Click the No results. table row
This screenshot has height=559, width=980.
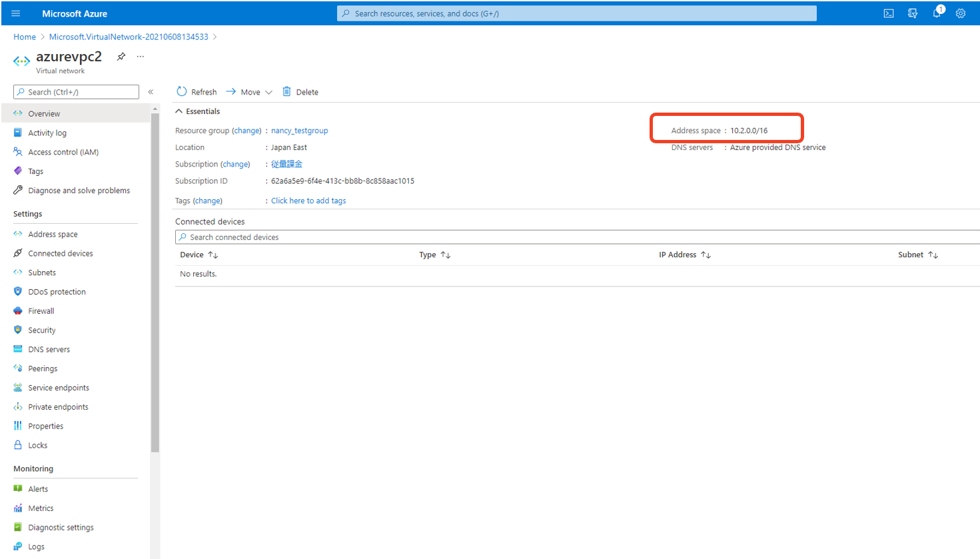577,274
